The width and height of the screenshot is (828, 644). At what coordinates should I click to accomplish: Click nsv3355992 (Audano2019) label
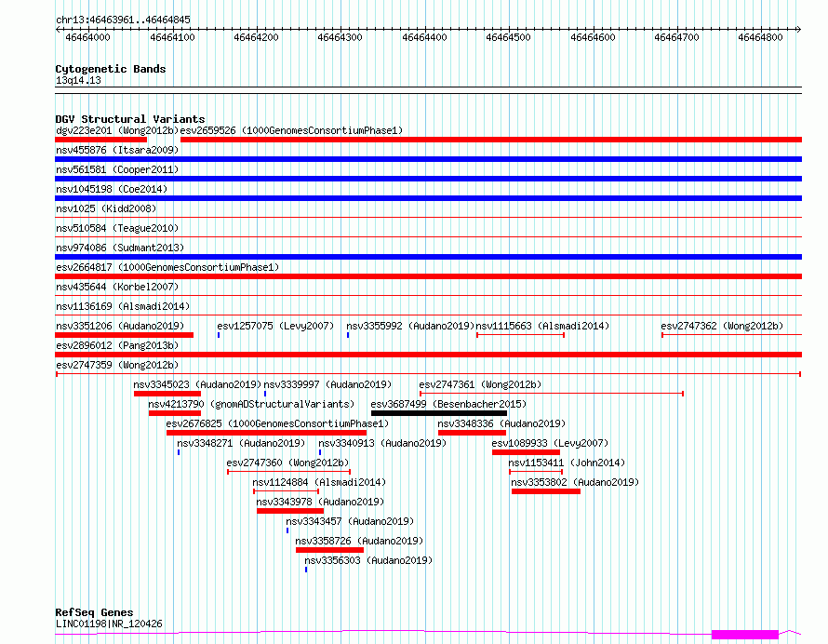tap(410, 326)
